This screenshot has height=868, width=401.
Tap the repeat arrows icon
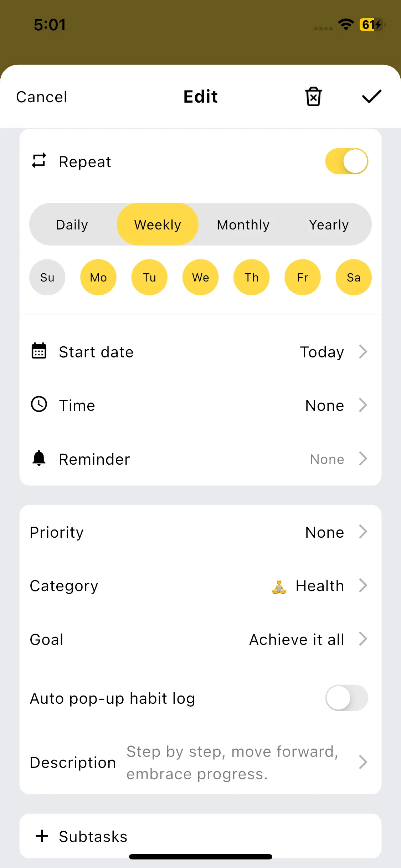pyautogui.click(x=39, y=161)
